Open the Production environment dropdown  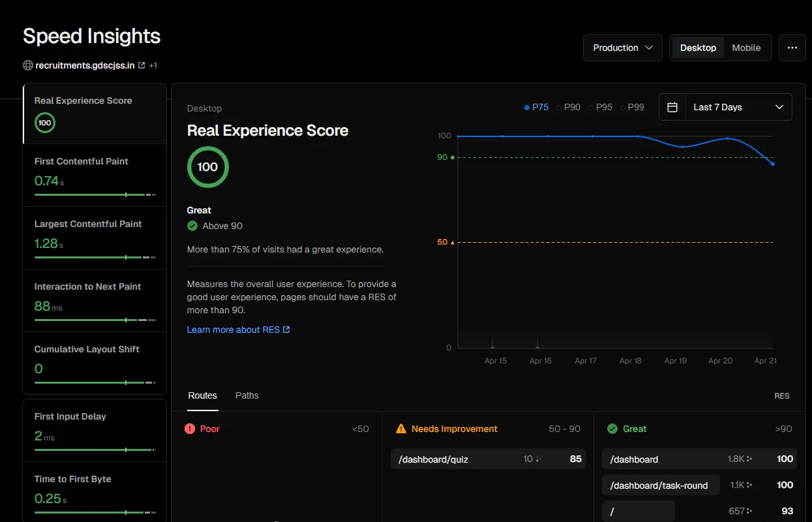pos(623,48)
